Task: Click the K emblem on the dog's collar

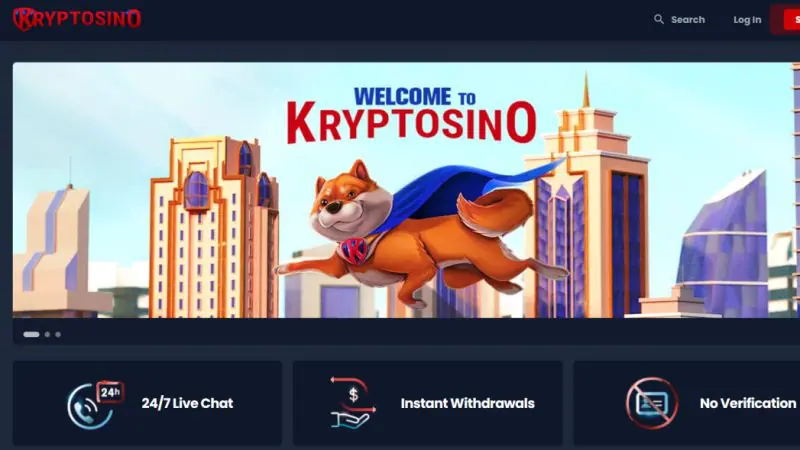Action: [355, 251]
